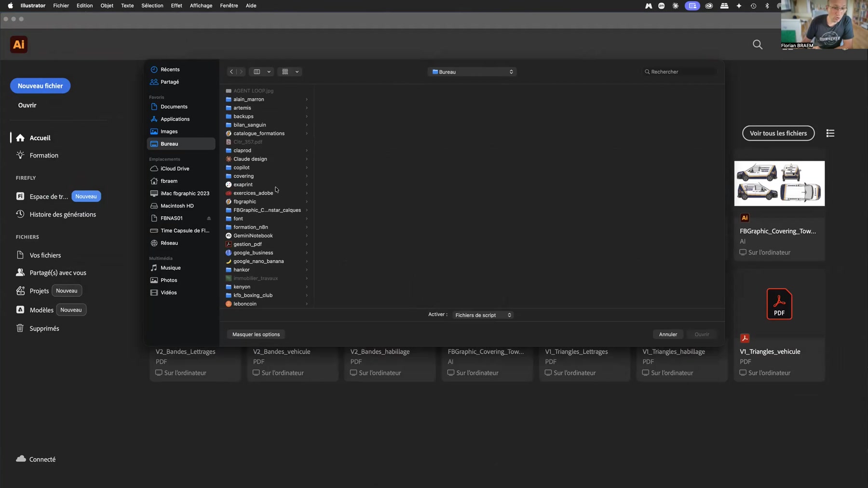Open the Fenêtre menu
This screenshot has height=488, width=868.
(229, 6)
